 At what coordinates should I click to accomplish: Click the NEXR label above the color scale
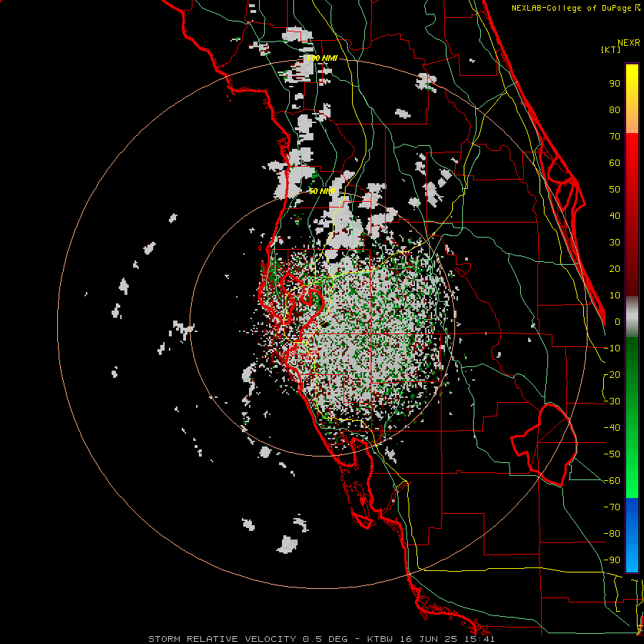coord(628,43)
